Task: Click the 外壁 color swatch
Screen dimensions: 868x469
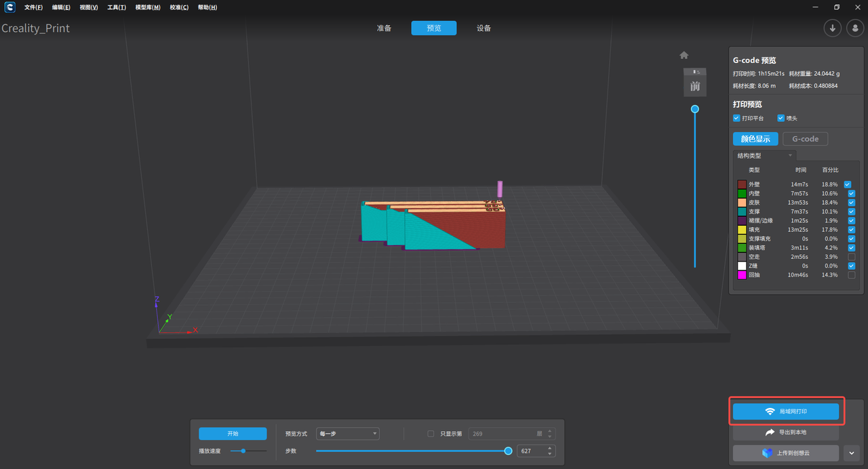Action: point(742,184)
